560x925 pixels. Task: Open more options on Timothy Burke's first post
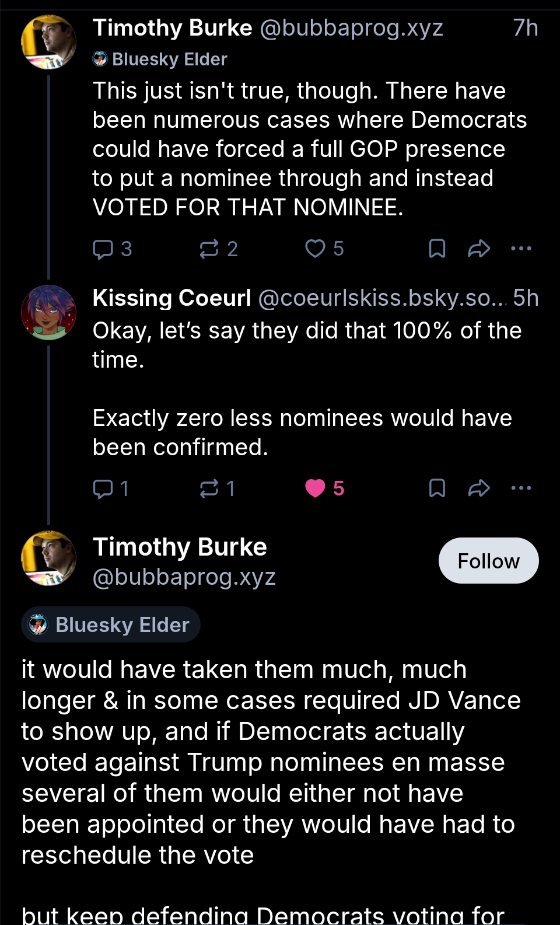[x=521, y=249]
